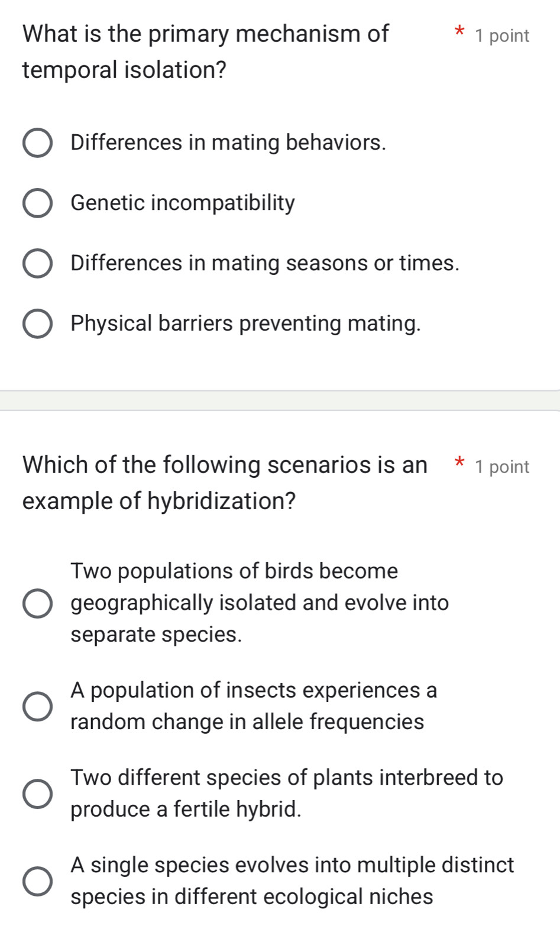The height and width of the screenshot is (929, 560).
Task: Click the radio circle next to "Genetic incompatibility"
Action: 37,203
